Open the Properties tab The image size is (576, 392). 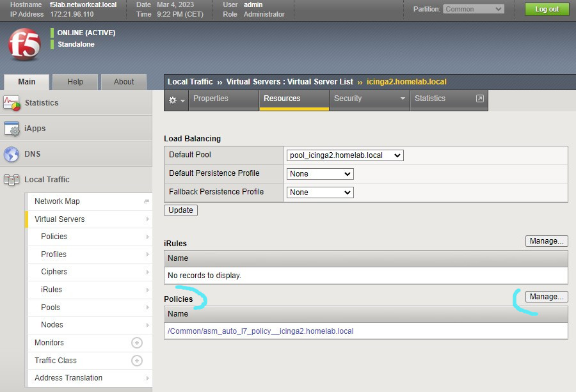coord(224,100)
